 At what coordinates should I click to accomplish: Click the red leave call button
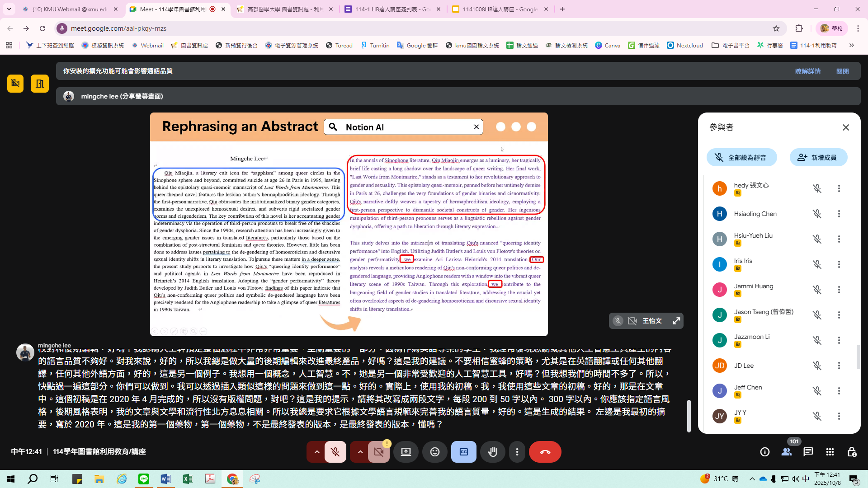point(545,452)
